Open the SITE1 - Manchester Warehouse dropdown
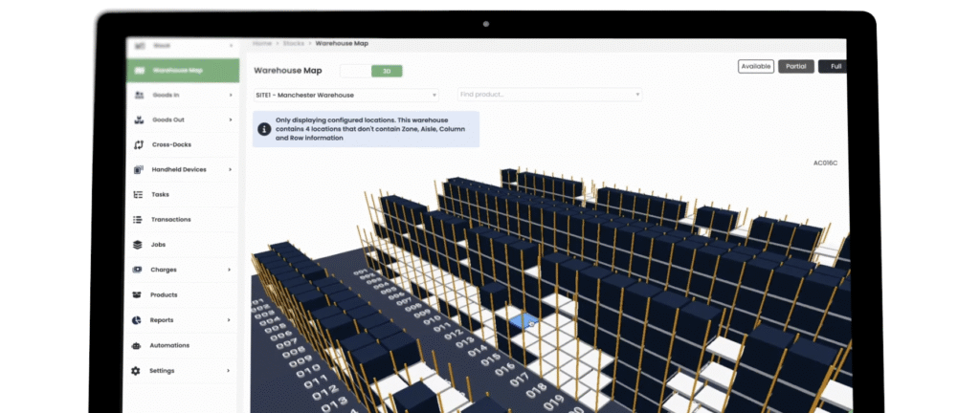 click(x=345, y=96)
